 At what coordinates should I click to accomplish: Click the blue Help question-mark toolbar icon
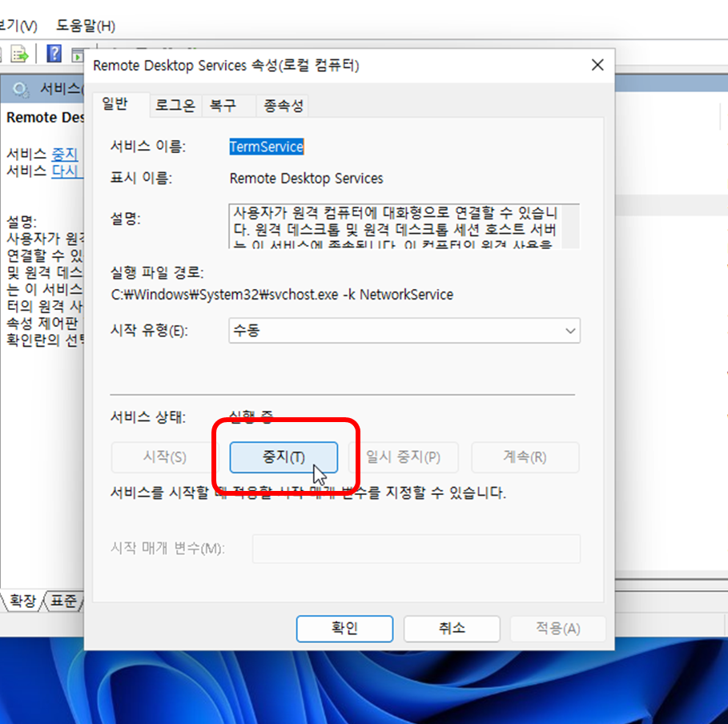point(54,54)
